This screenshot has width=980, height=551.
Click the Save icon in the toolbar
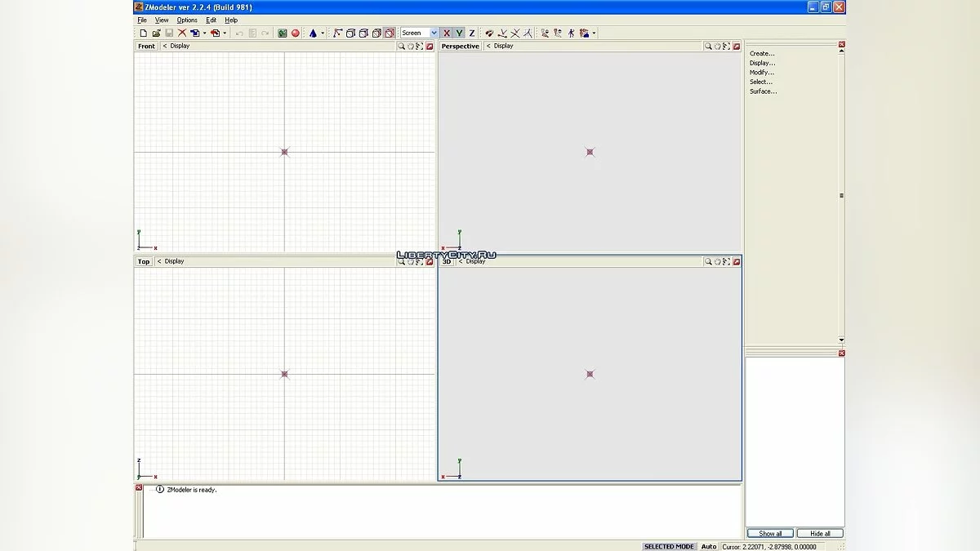click(x=169, y=33)
